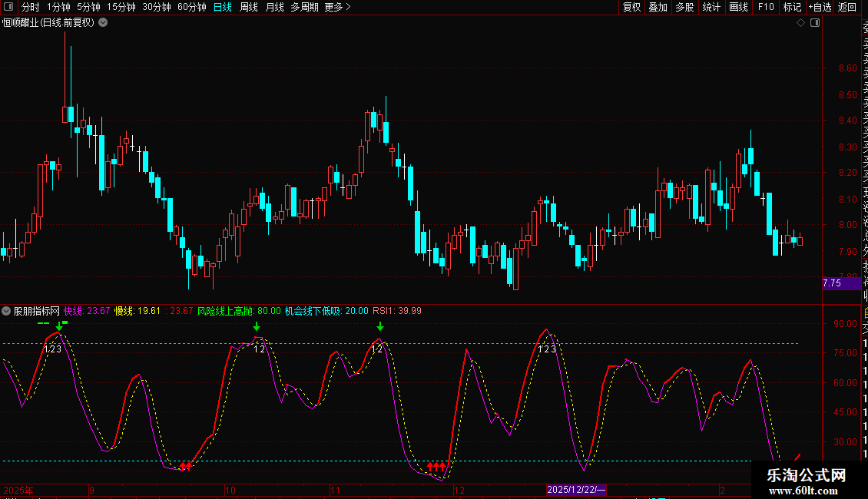Open 多周期 multi-period view
The image size is (868, 499).
[304, 7]
